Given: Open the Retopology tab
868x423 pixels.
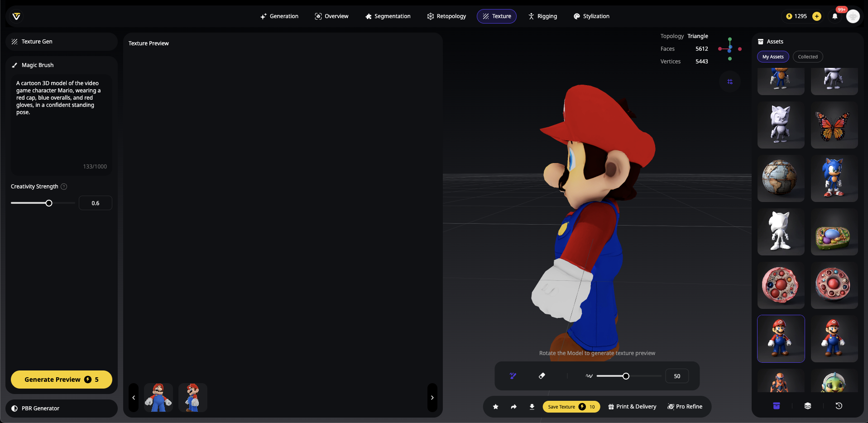Looking at the screenshot, I should point(446,16).
